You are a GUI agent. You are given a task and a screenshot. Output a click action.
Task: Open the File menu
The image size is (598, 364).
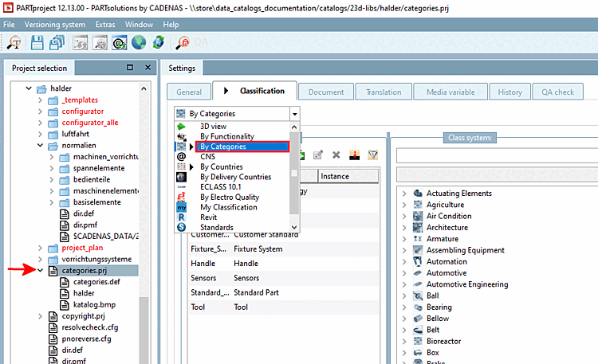coord(9,25)
